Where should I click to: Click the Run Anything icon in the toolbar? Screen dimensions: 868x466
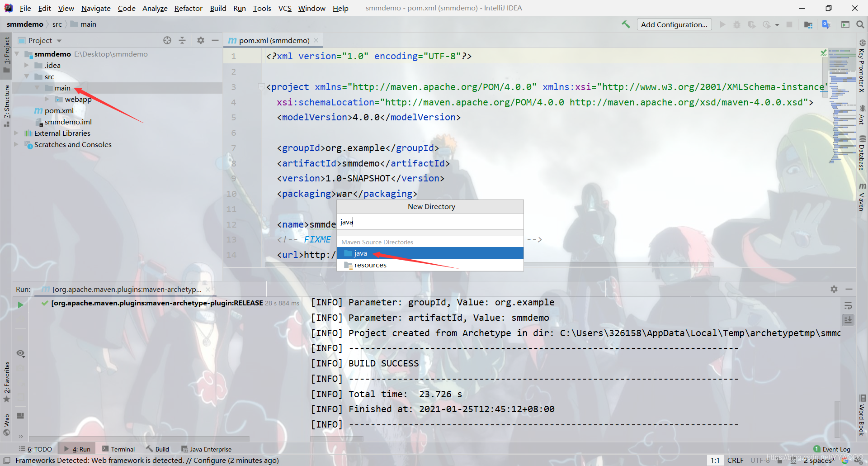(845, 24)
